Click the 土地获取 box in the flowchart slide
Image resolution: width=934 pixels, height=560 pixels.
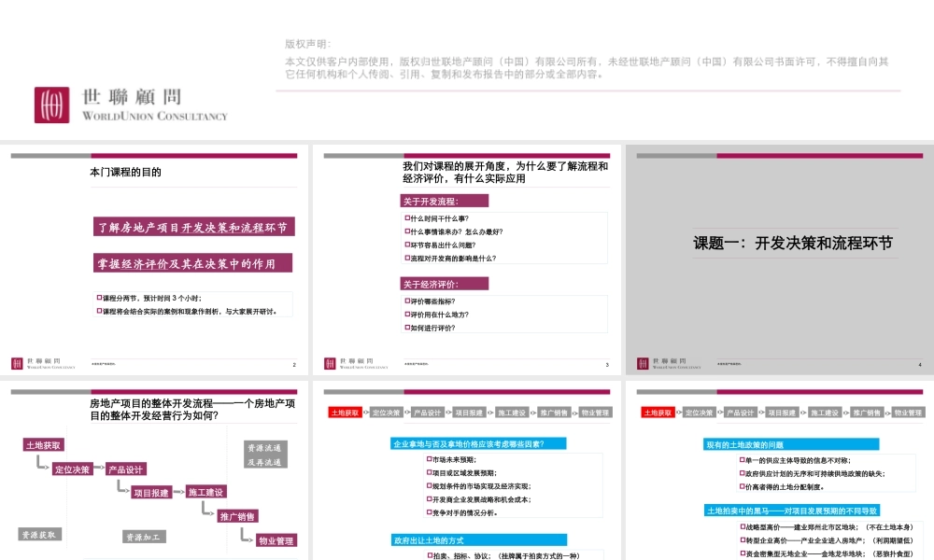click(x=44, y=445)
